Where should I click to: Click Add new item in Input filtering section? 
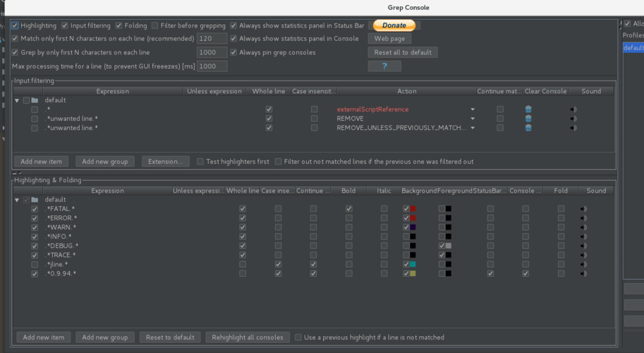point(41,162)
